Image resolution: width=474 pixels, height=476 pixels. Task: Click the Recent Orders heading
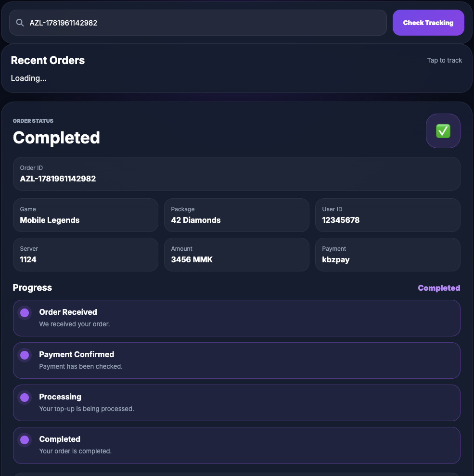[x=48, y=60]
